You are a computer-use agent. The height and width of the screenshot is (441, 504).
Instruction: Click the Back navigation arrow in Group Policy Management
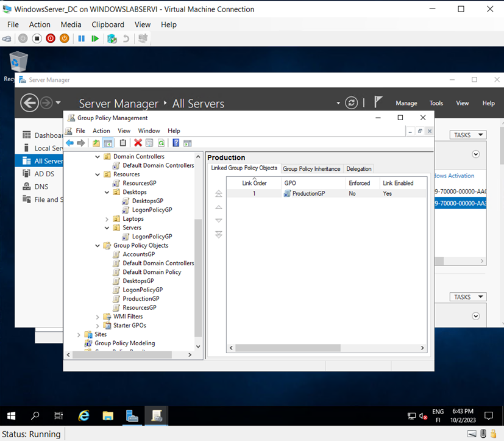tap(69, 143)
